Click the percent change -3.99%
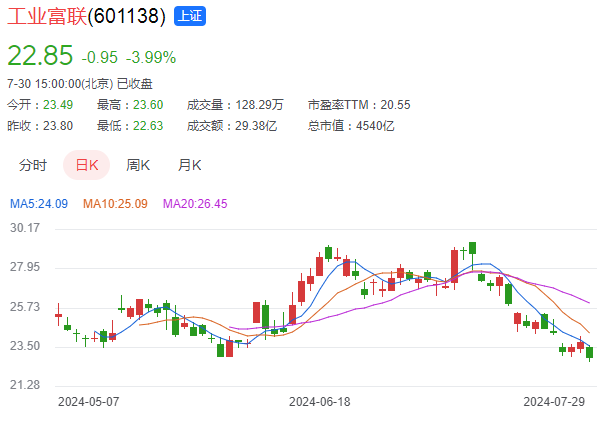Screen dimensions: 612x427 (151, 58)
